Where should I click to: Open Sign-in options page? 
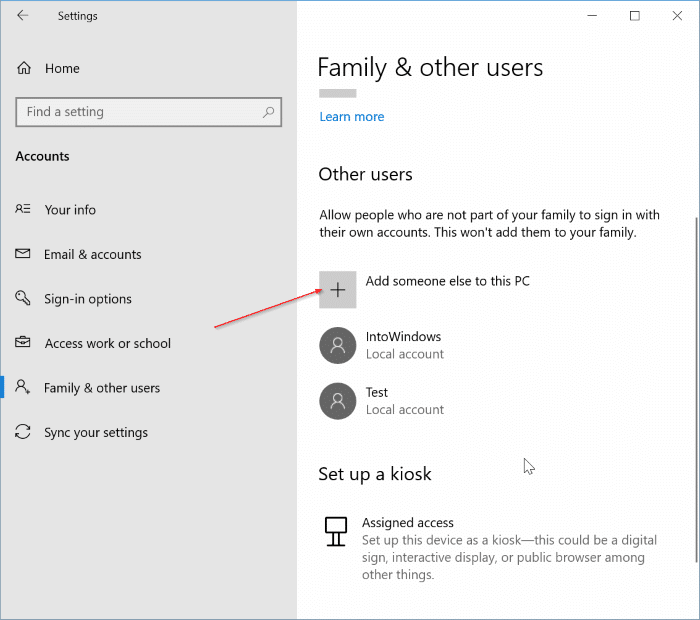[88, 299]
